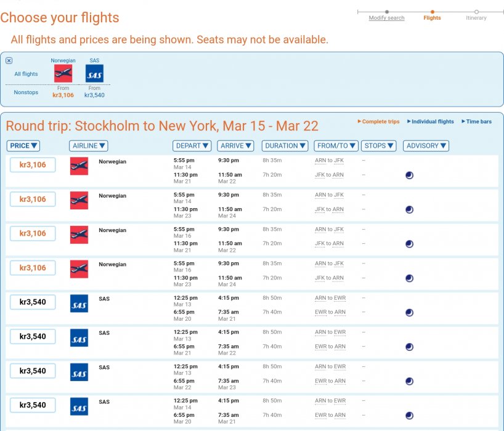Click the overnight moon icon on the first Norwegian flight
Viewport: 504px width, 431px height.
409,175
